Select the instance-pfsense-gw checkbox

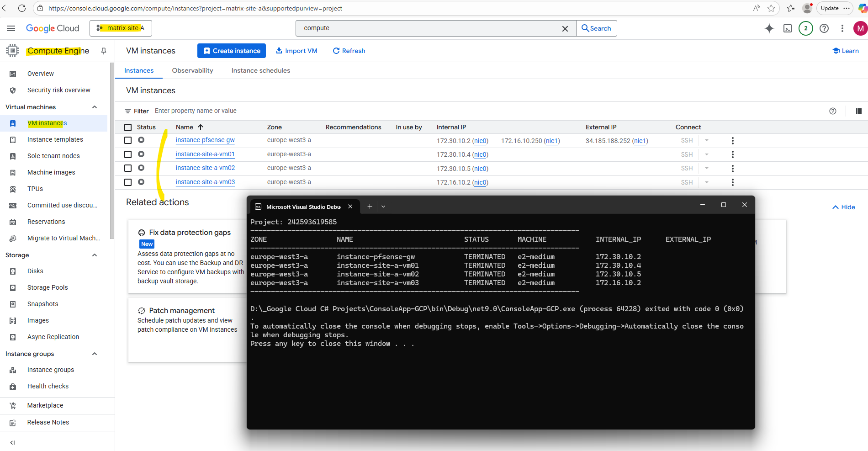(x=128, y=140)
